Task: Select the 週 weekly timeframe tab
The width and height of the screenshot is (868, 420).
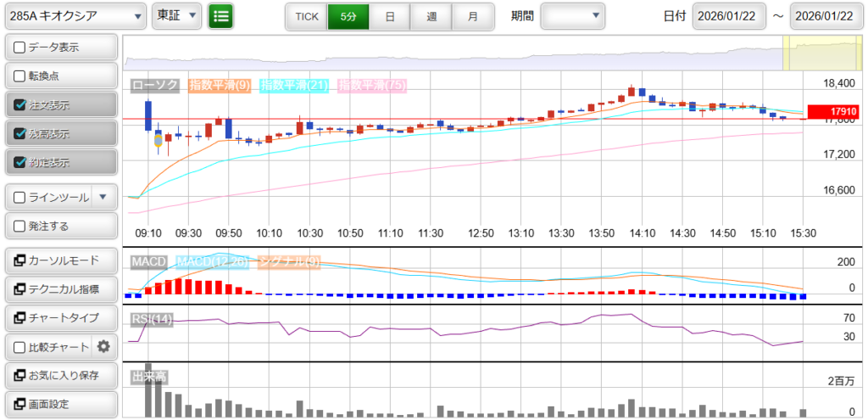Action: [431, 16]
